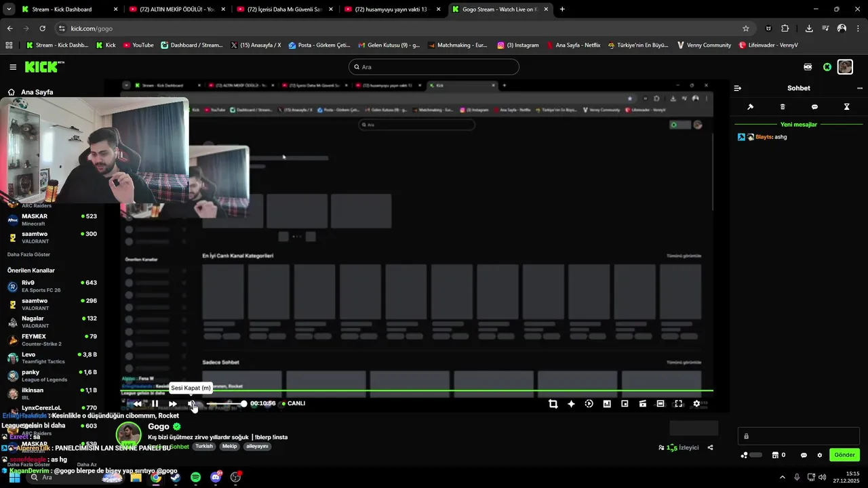Image resolution: width=868 pixels, height=488 pixels.
Task: Collapse the Sohbet chat panel
Action: tap(738, 88)
